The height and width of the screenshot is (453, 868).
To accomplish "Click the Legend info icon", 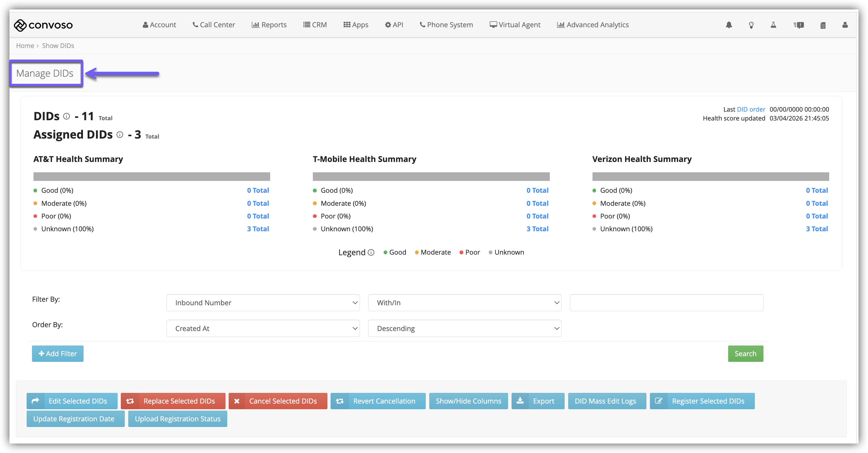I will (x=371, y=252).
